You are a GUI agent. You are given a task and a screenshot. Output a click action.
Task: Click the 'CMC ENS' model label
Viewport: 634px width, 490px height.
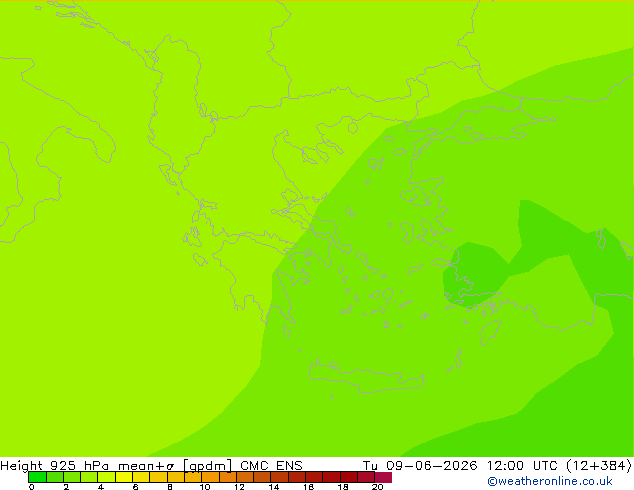271,466
